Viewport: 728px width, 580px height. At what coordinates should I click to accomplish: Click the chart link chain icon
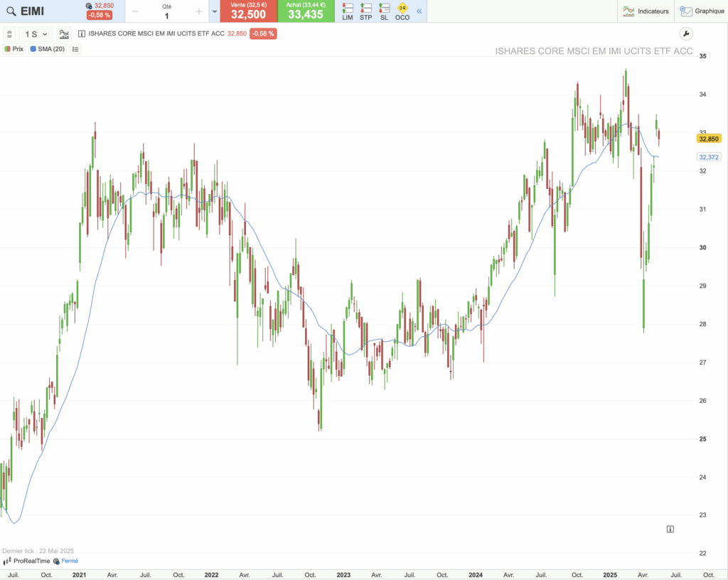click(9, 34)
